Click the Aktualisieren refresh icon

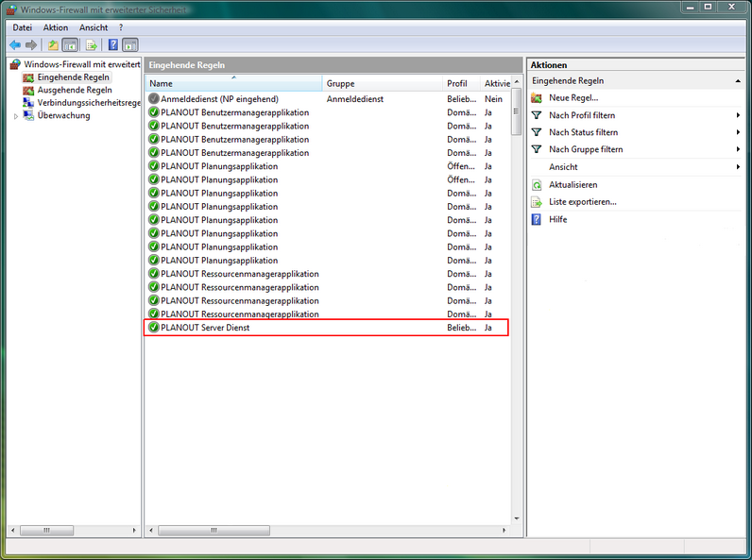[537, 184]
